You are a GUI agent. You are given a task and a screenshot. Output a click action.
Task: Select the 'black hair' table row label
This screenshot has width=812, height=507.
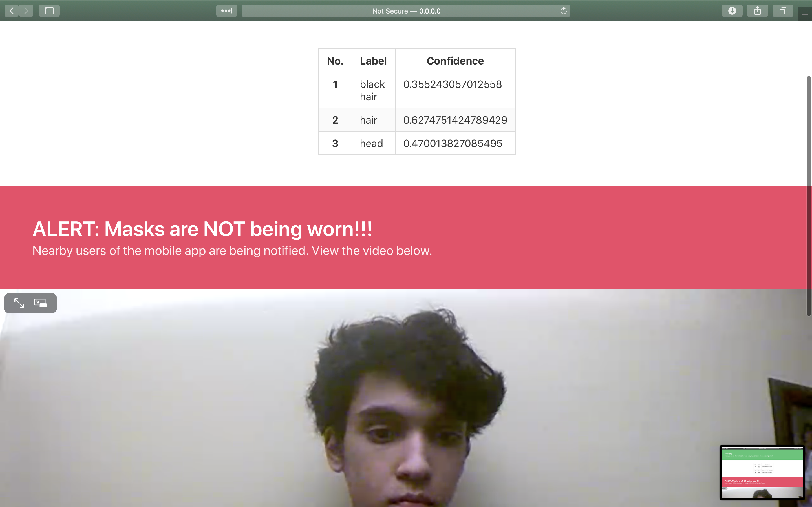click(372, 90)
